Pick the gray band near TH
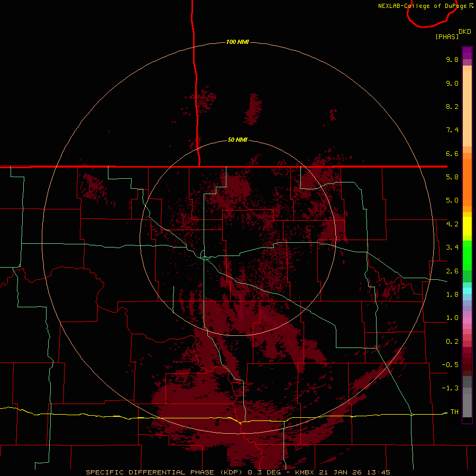476x476 pixels. tap(467, 406)
